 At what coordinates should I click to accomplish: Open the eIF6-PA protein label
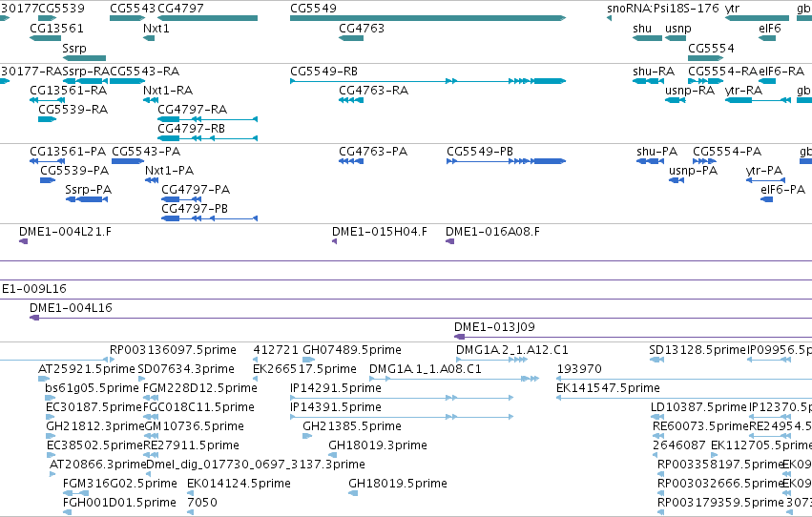tap(783, 190)
